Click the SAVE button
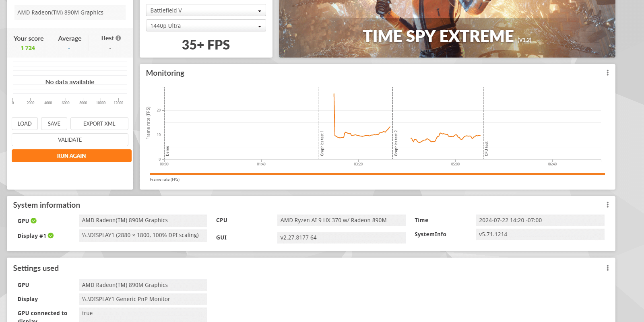Viewport: 644px width, 322px height. 54,124
